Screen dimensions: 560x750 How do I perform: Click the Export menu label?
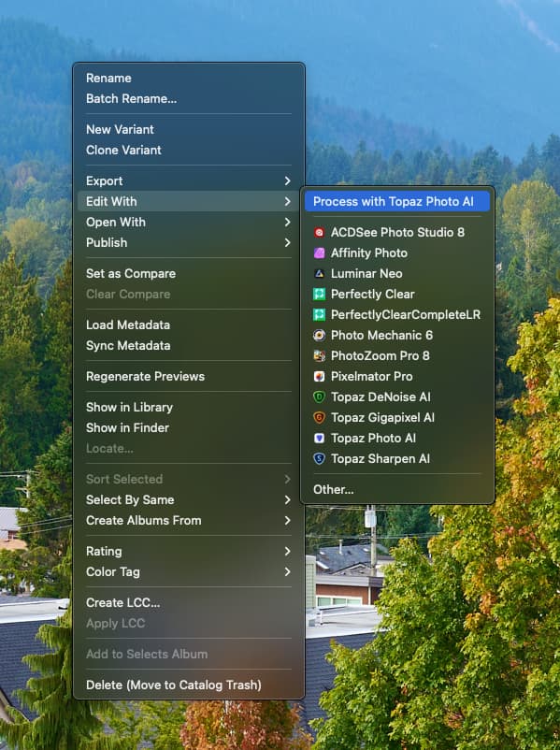(105, 180)
